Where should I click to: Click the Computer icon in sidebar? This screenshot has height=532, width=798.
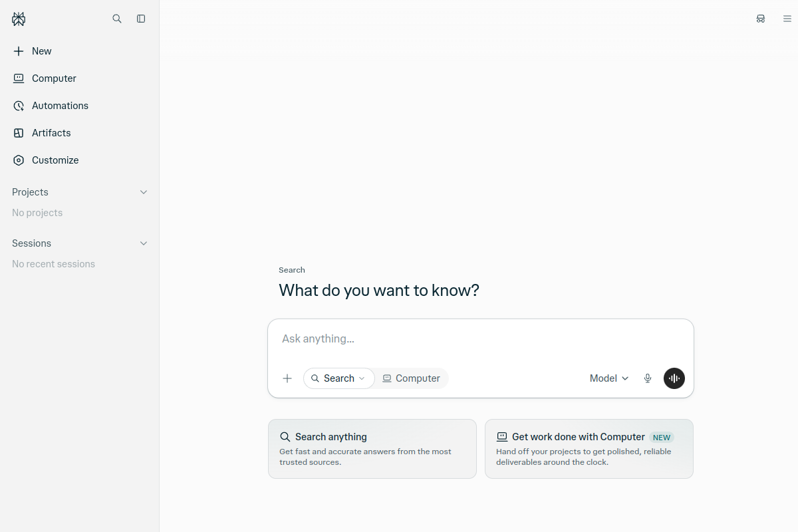click(19, 78)
